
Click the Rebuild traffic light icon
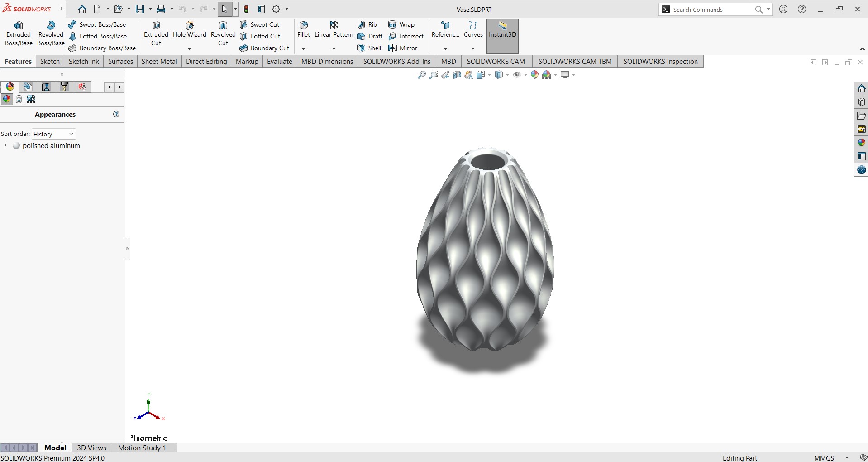click(246, 9)
